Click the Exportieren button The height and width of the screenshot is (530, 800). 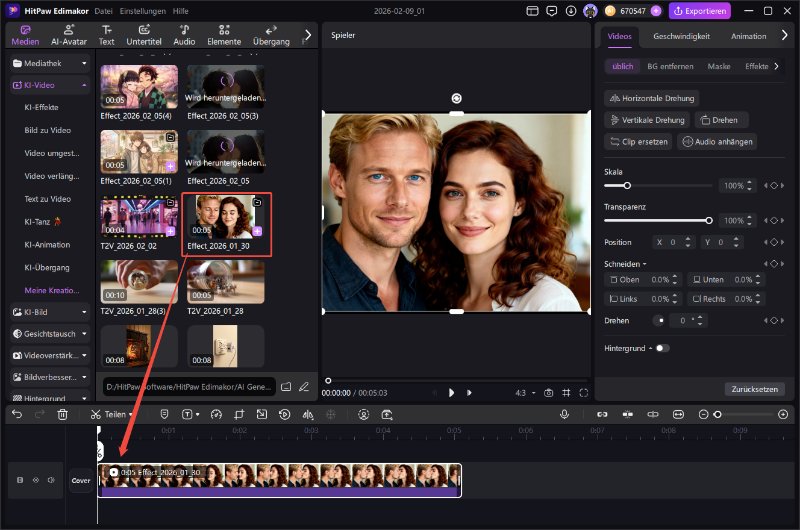click(x=700, y=11)
